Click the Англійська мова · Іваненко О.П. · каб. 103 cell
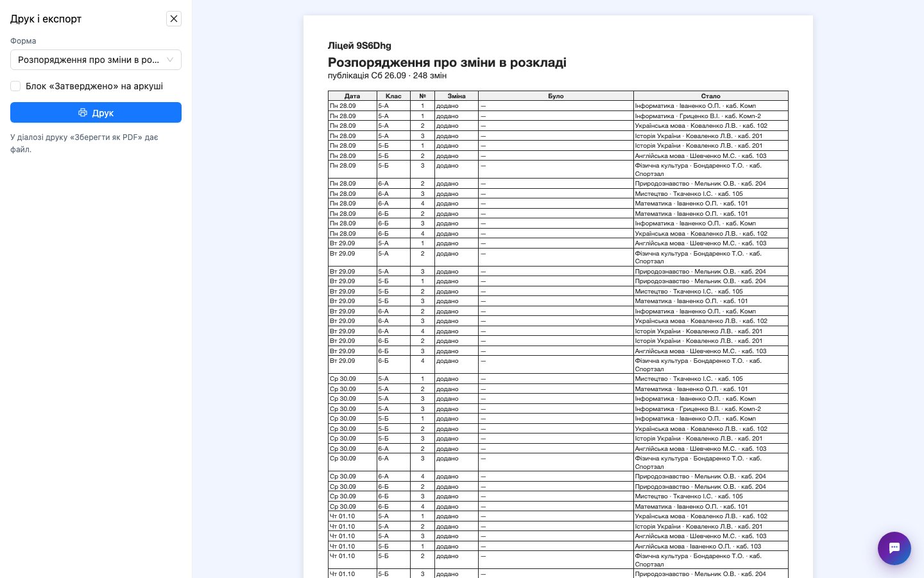Screen dimensions: 924x578 (710, 547)
